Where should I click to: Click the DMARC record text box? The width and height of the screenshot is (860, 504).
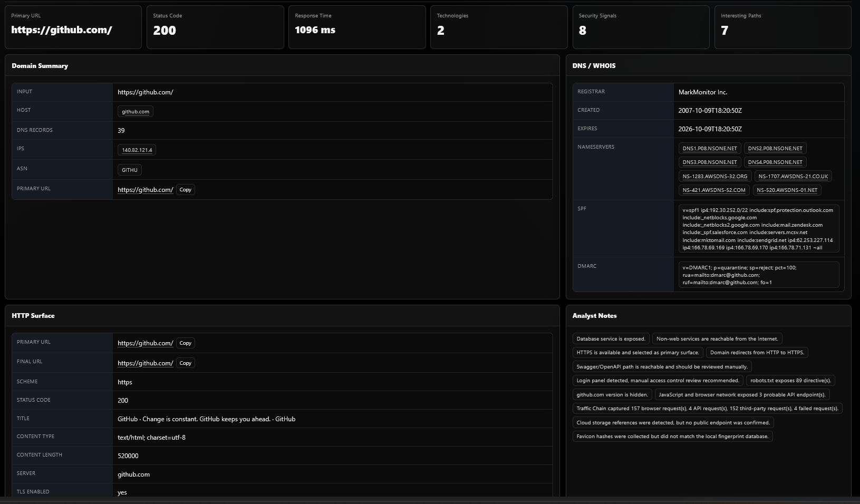click(x=759, y=275)
